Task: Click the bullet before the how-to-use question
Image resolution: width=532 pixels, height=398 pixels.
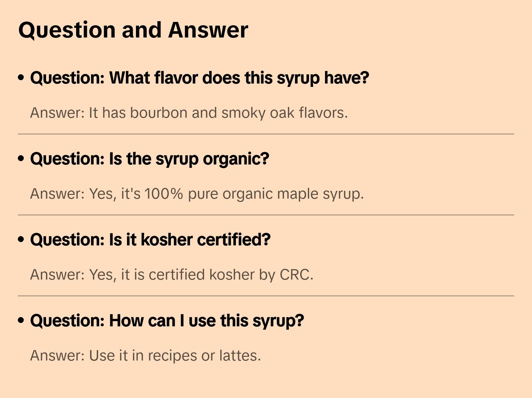Action: pyautogui.click(x=21, y=320)
